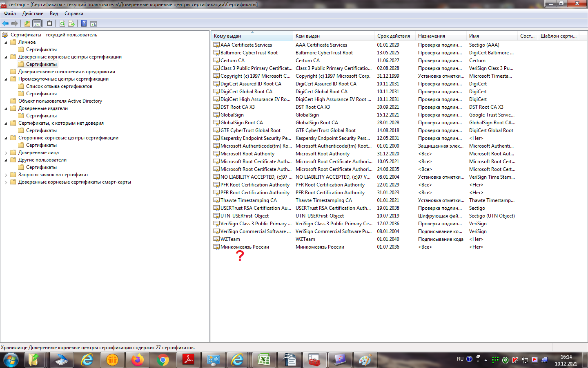Click the green Refresh toolbar icon

coord(62,24)
